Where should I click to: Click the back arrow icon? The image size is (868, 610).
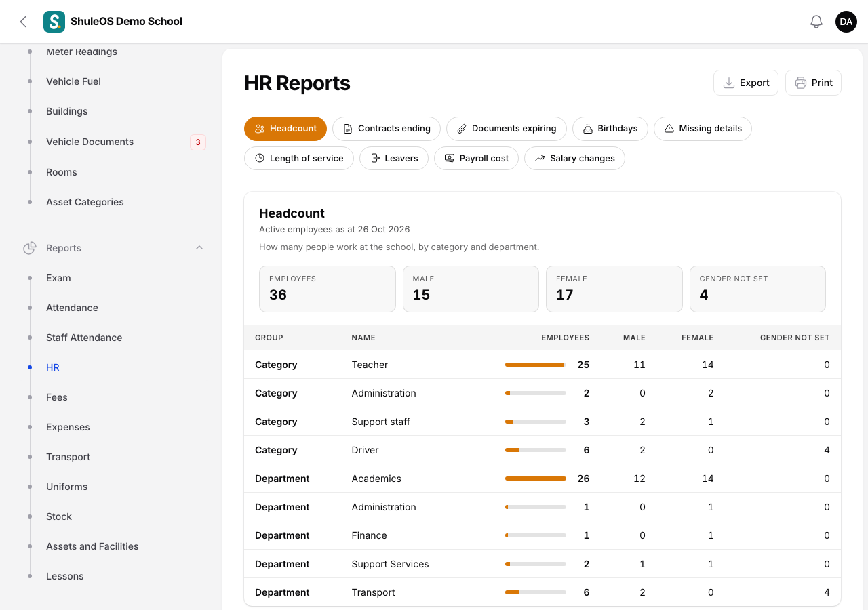(23, 22)
